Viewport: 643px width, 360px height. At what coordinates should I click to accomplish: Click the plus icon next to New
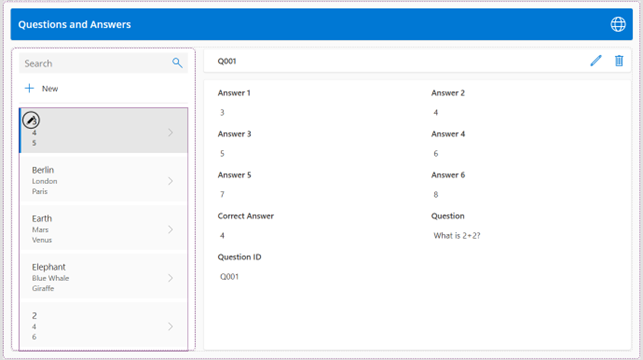[29, 88]
